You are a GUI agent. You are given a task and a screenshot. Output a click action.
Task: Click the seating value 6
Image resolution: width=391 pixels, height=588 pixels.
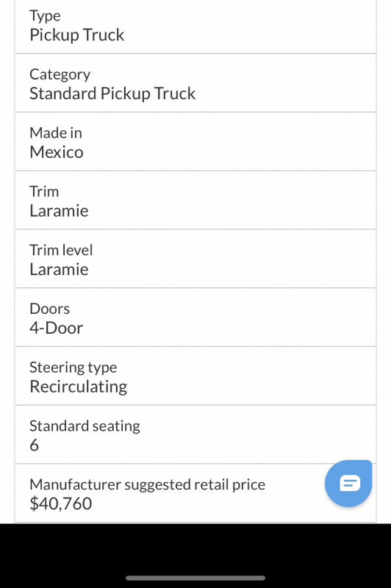34,445
